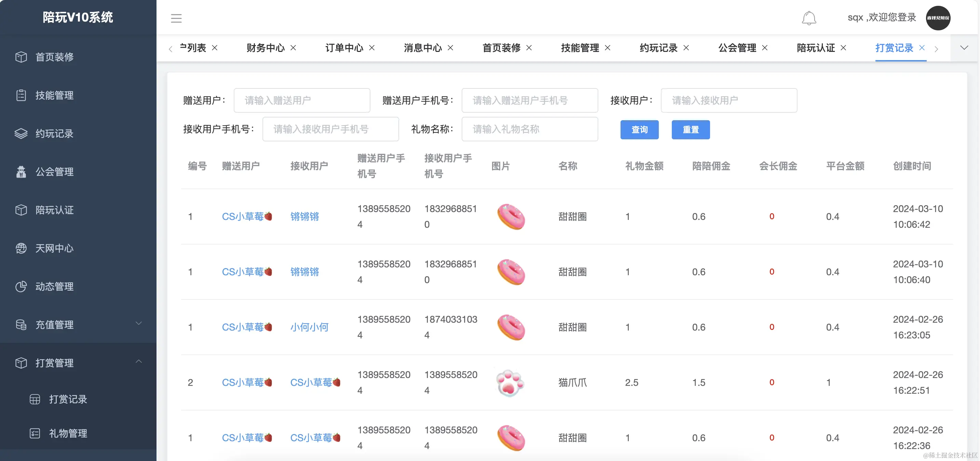Open the tab overflow chevron on the right
980x461 pixels.
(964, 48)
